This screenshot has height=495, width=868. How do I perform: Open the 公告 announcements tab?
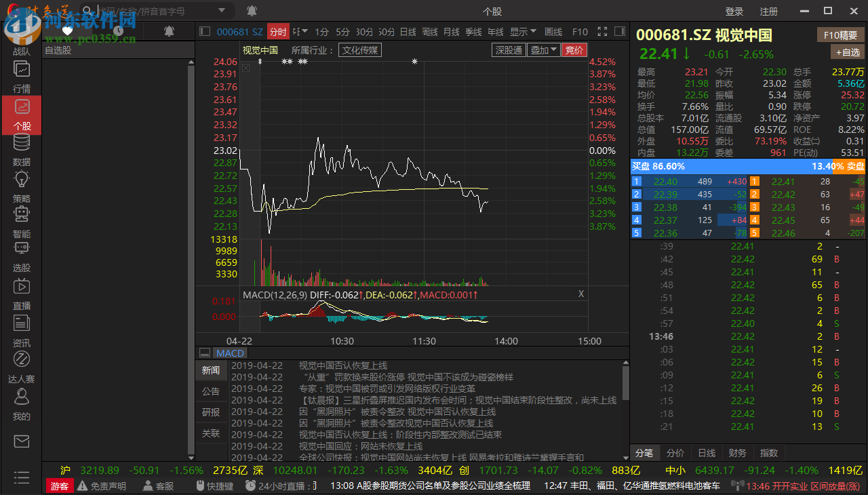(211, 391)
